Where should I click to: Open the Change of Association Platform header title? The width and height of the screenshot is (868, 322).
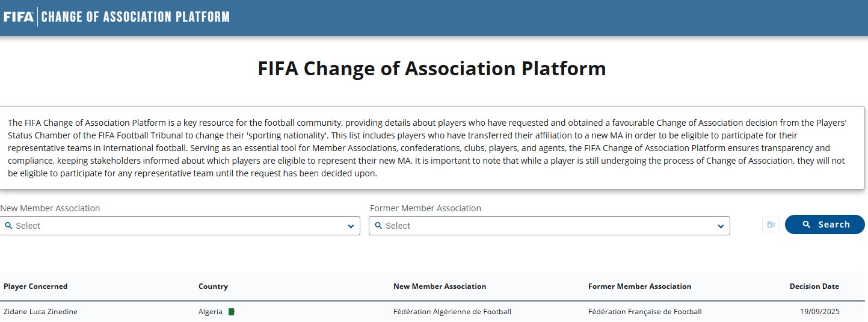coord(135,17)
